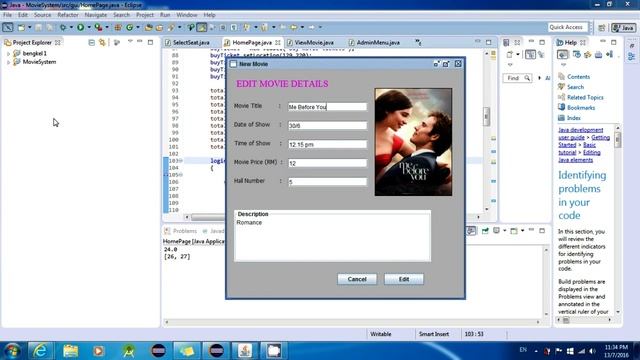Click Collapse All in Project Explorer
This screenshot has height=360, width=640.
click(x=91, y=42)
